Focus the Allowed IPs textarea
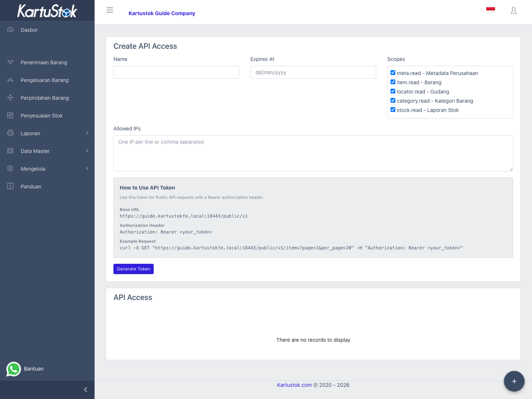The width and height of the screenshot is (532, 399). (x=313, y=153)
